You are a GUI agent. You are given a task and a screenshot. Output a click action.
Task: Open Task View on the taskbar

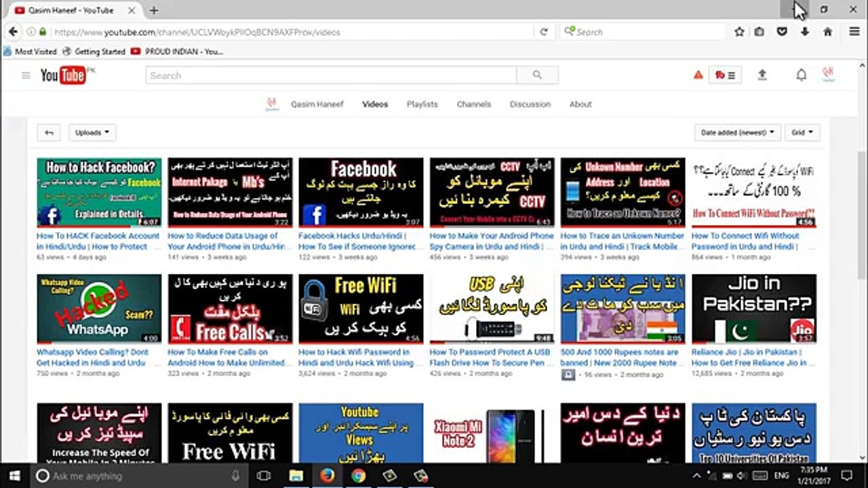pyautogui.click(x=264, y=476)
